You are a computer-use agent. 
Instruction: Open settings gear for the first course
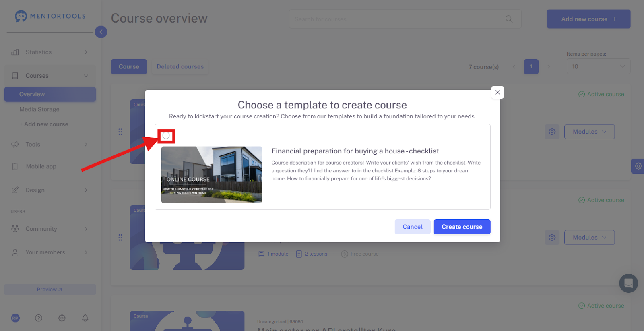552,132
